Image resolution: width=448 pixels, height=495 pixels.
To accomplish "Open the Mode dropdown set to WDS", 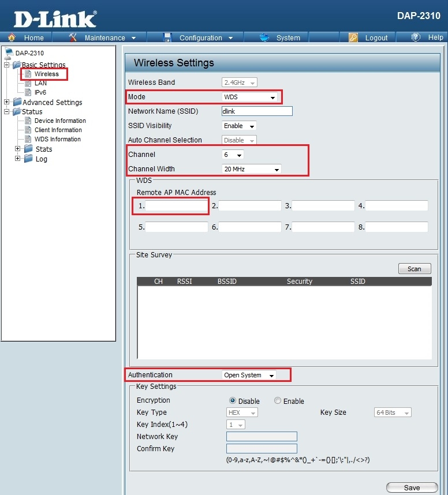I will (249, 97).
